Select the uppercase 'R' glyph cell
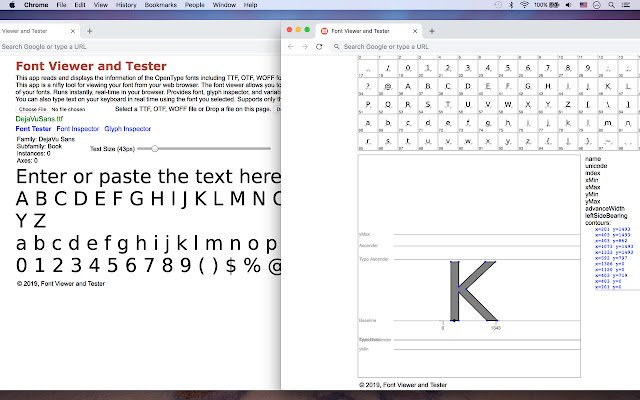This screenshot has height=400, width=640. pyautogui.click(x=408, y=105)
